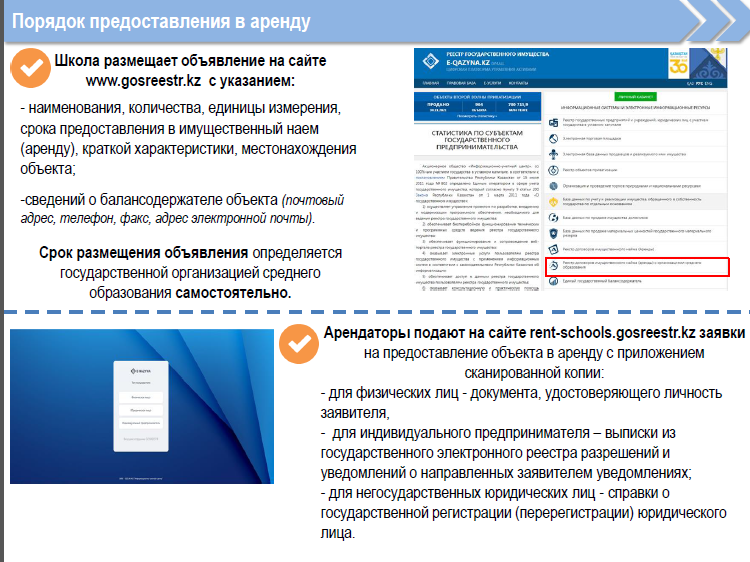Viewport: 750px width, 562px height.
Task: Click the privatization objects registry icon
Action: [x=553, y=170]
